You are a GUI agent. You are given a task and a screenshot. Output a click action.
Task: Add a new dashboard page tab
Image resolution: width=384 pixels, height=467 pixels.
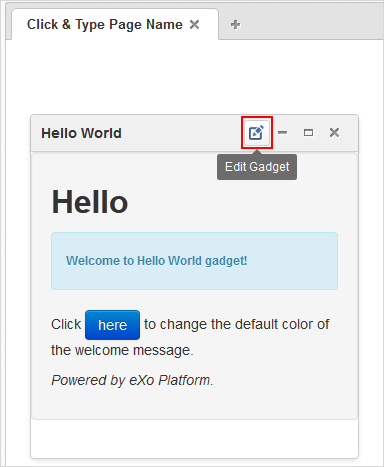click(235, 25)
